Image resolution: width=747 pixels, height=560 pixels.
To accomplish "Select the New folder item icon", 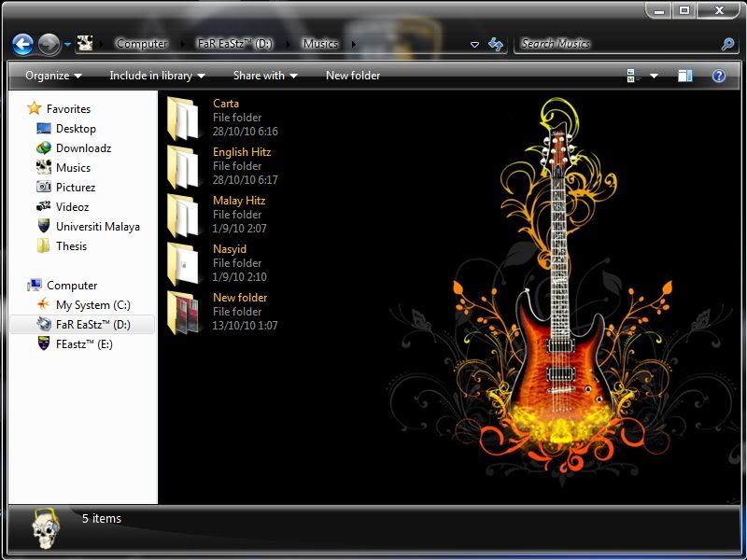I will click(183, 313).
